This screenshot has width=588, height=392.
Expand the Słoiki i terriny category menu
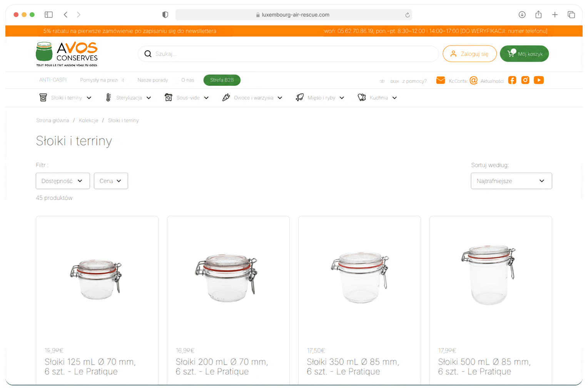65,98
